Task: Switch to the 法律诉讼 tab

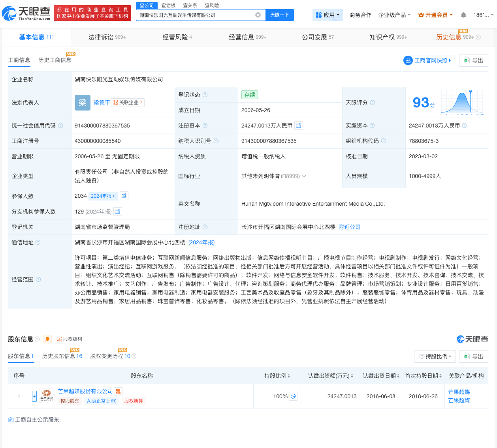Action: tap(107, 37)
